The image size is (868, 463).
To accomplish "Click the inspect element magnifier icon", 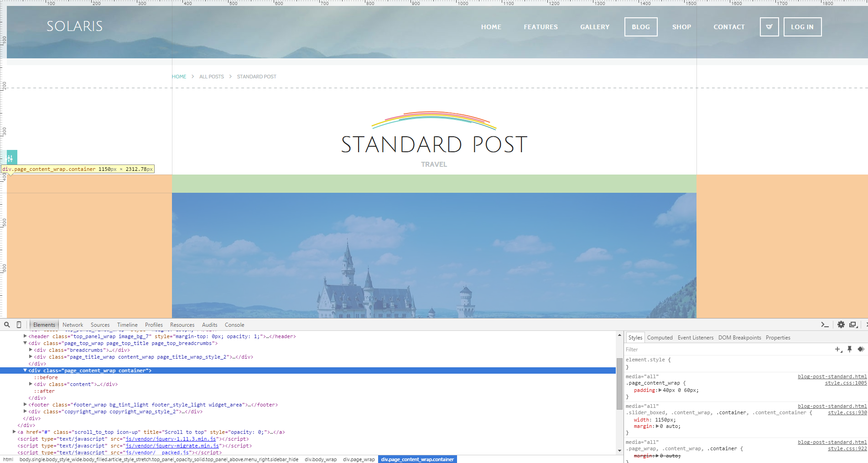I will (7, 325).
